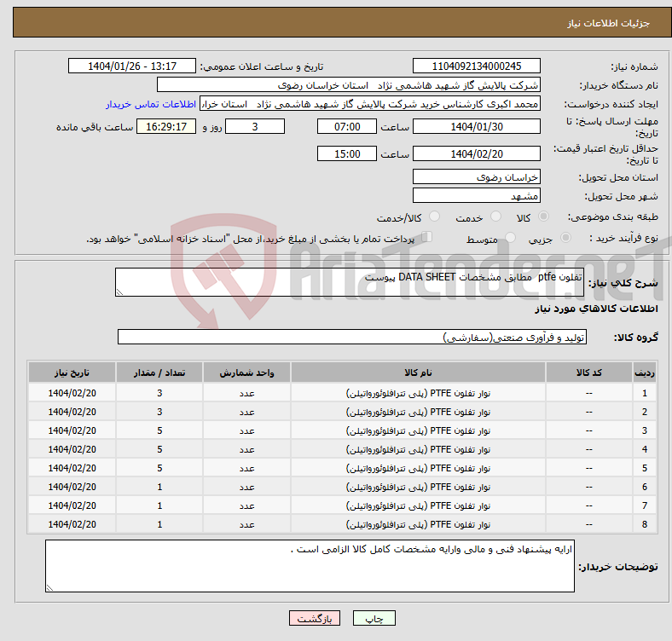The image size is (672, 641).
Task: Click product code cell in row 5
Action: (589, 468)
